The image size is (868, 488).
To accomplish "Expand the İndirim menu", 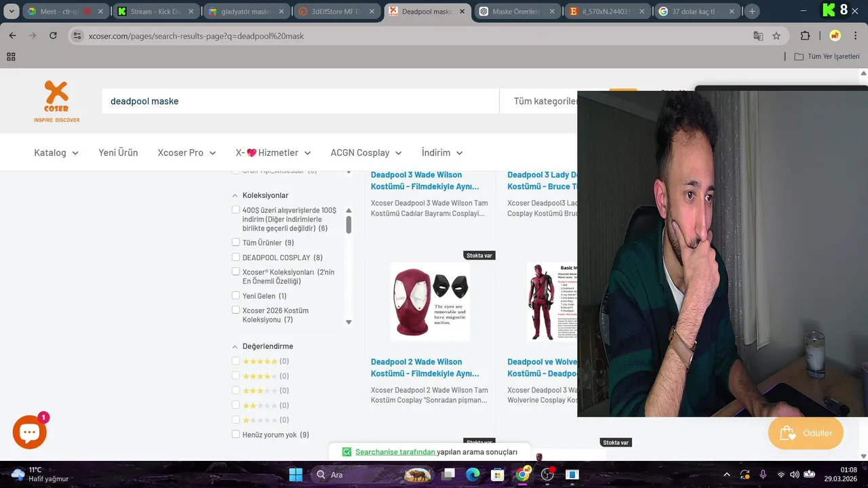I will [x=442, y=152].
